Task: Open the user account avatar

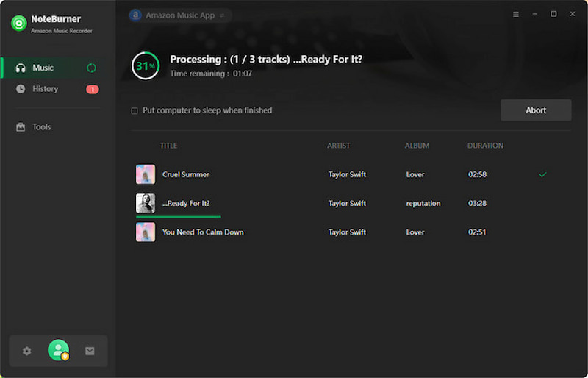Action: pyautogui.click(x=59, y=350)
